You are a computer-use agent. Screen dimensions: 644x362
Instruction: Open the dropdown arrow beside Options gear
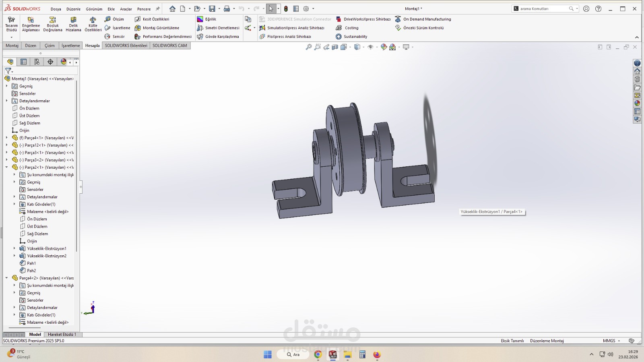[x=313, y=9]
